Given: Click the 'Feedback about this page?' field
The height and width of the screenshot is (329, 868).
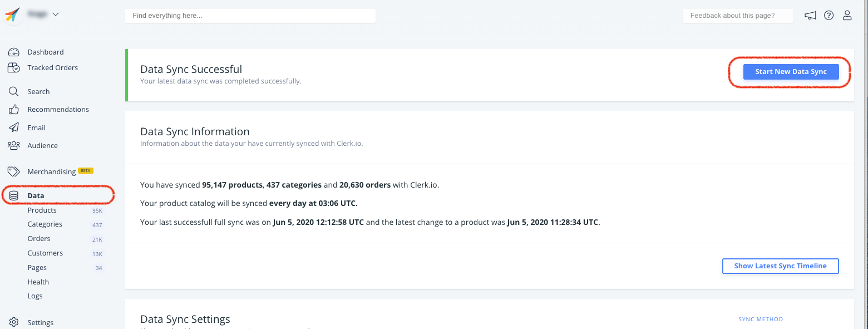Looking at the screenshot, I should (737, 16).
